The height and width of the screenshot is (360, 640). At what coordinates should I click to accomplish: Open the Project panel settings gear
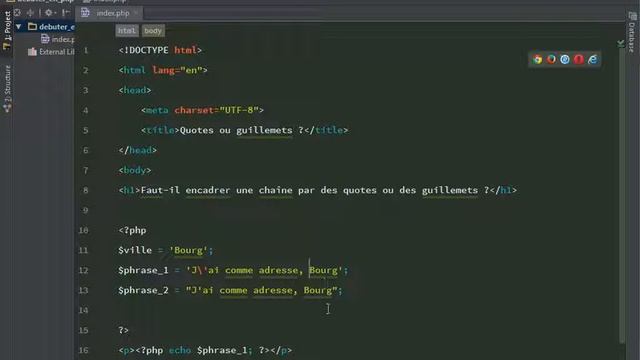[x=49, y=13]
